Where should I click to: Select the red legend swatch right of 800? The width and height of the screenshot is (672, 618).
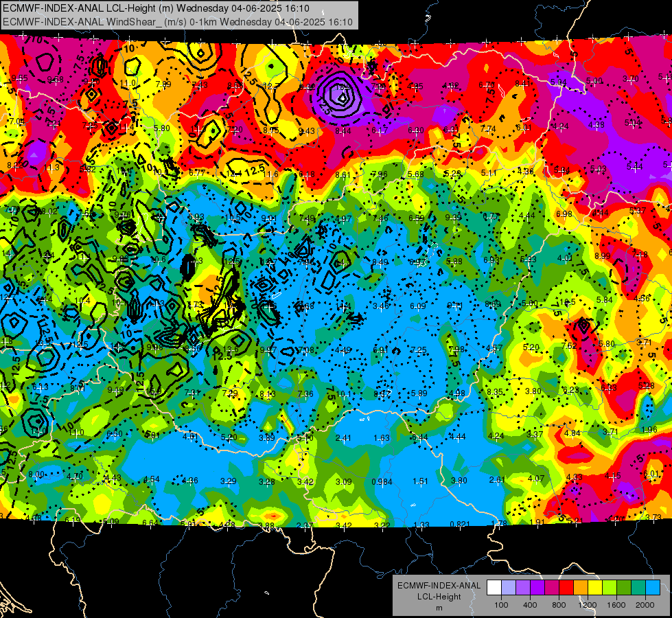[566, 588]
